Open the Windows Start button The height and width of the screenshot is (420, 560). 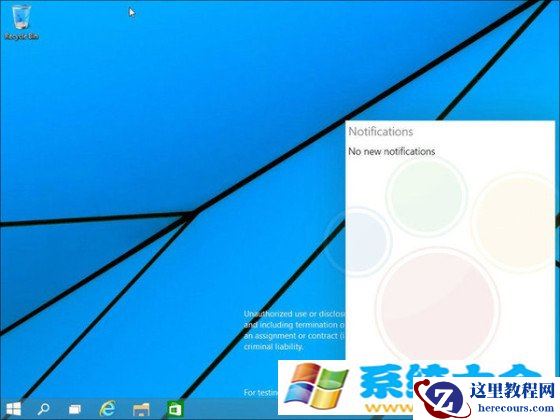pos(14,409)
